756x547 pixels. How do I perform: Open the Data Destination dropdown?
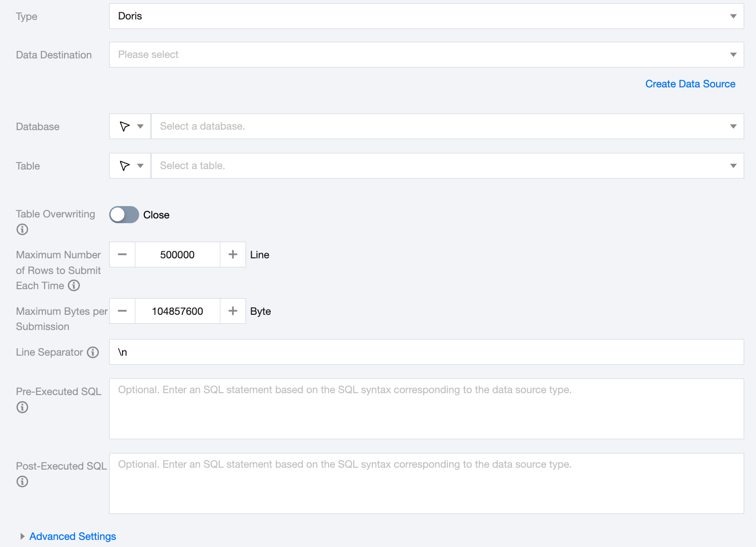tap(426, 55)
